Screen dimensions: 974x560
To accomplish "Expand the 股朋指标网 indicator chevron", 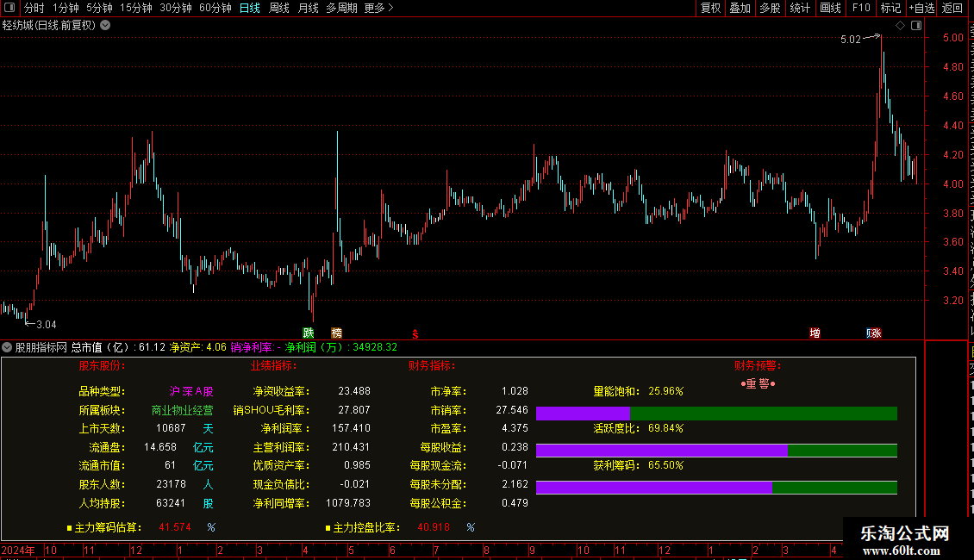I will [x=7, y=348].
